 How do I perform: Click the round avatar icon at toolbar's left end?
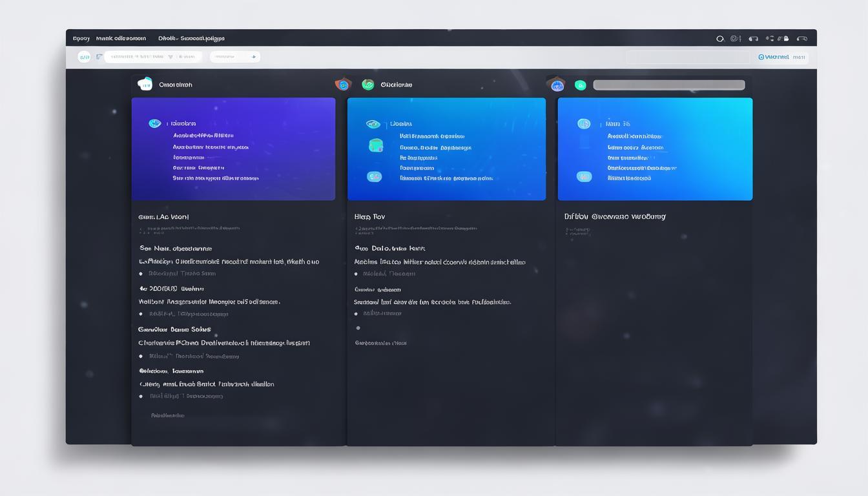84,57
